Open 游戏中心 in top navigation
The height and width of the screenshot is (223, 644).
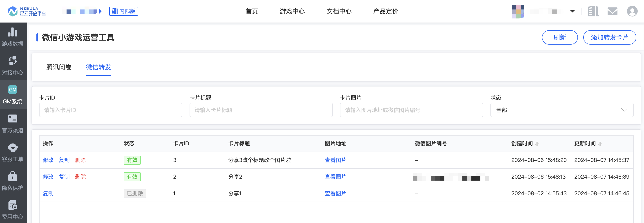pos(292,11)
